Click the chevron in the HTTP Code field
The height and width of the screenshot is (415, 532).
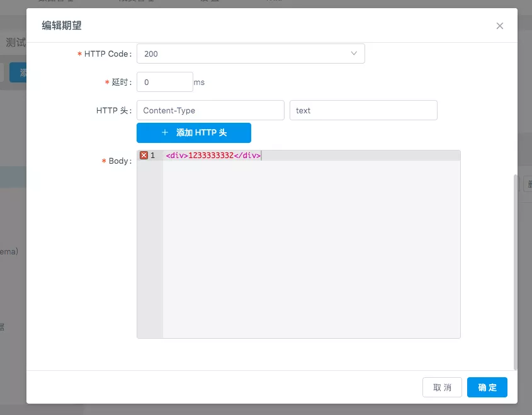click(354, 54)
